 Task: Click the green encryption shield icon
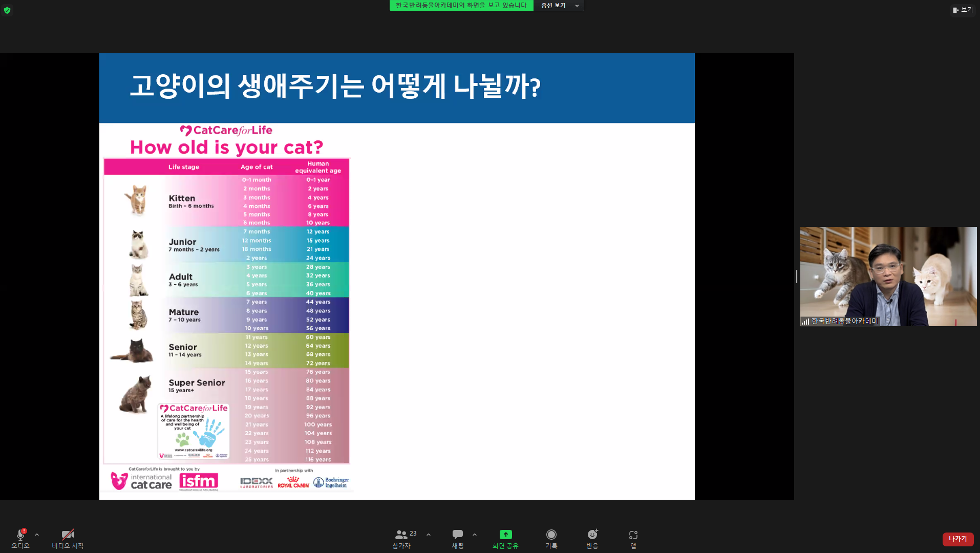[x=7, y=10]
